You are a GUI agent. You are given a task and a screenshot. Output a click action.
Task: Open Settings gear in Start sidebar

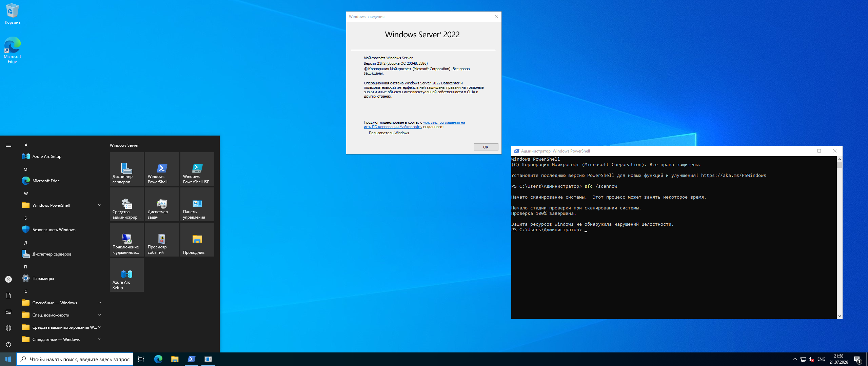click(x=8, y=328)
